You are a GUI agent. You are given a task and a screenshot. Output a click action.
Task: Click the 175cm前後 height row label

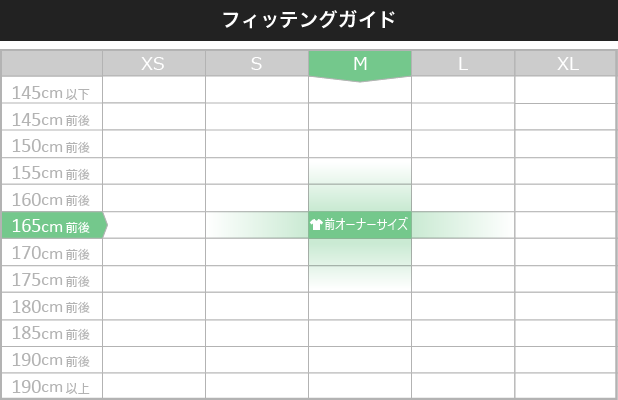click(52, 279)
